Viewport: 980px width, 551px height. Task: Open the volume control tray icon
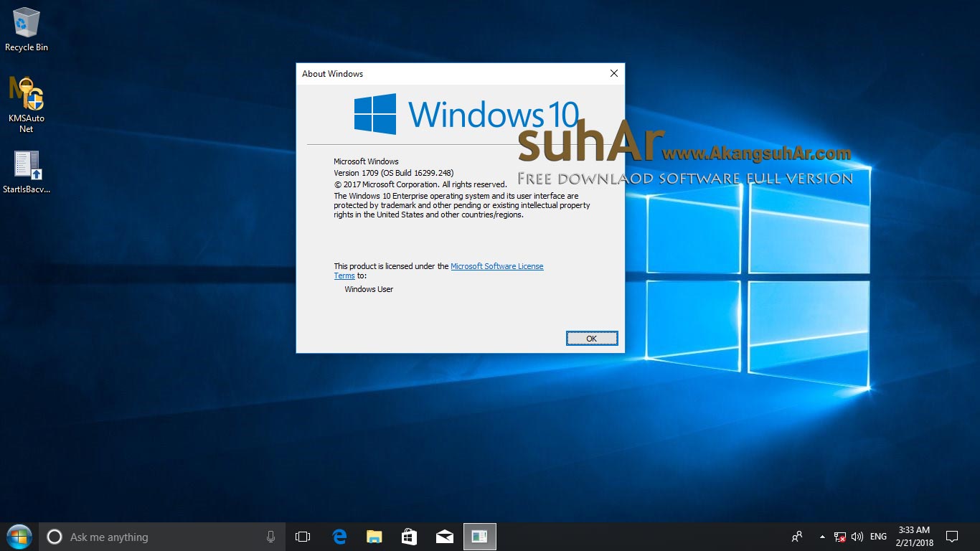tap(857, 537)
